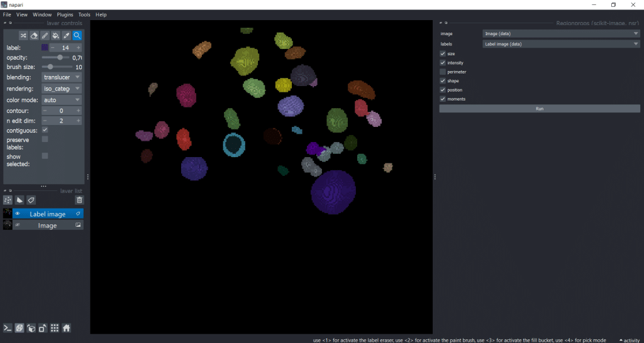Screen dimensions: 644x343
Task: Uncheck the moments measurement option
Action: click(443, 99)
